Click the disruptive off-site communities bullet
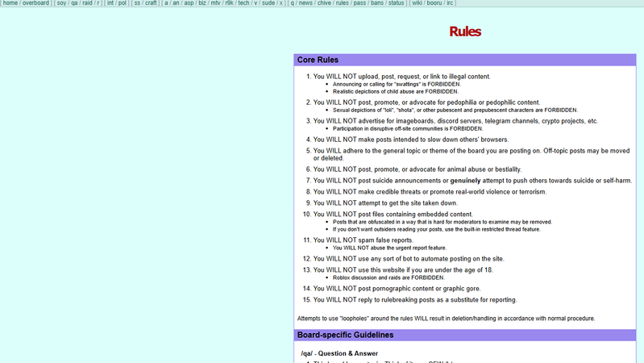 (408, 129)
